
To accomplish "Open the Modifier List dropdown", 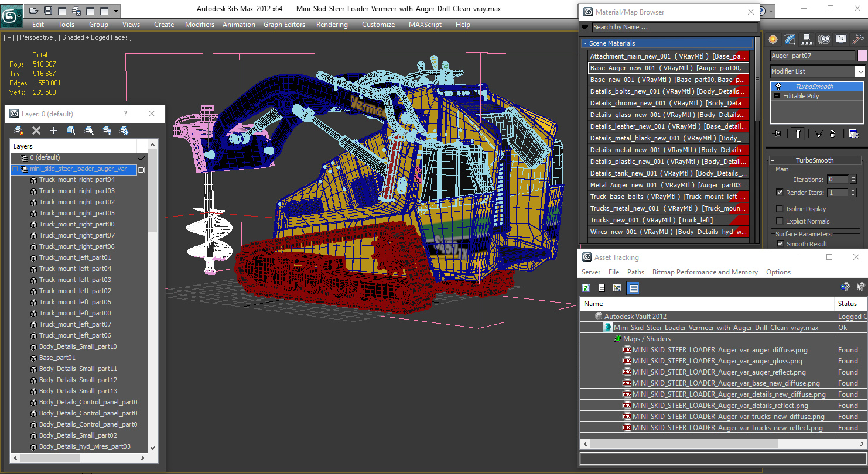I will pyautogui.click(x=860, y=71).
